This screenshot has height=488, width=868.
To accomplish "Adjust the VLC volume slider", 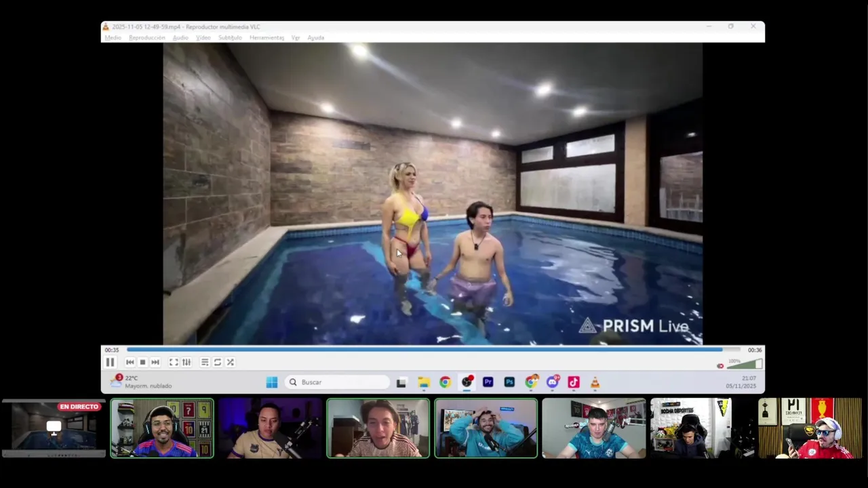I will point(745,364).
